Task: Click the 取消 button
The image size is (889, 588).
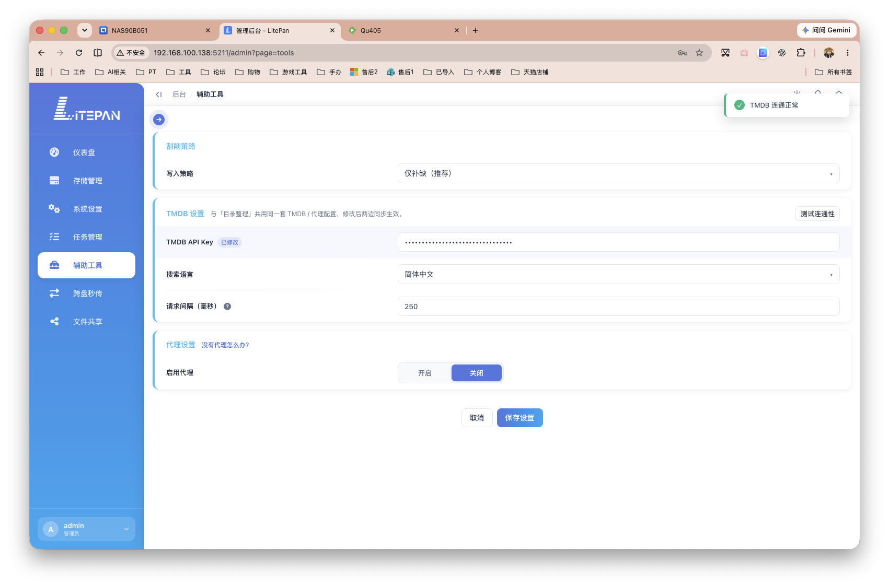Action: [x=477, y=418]
